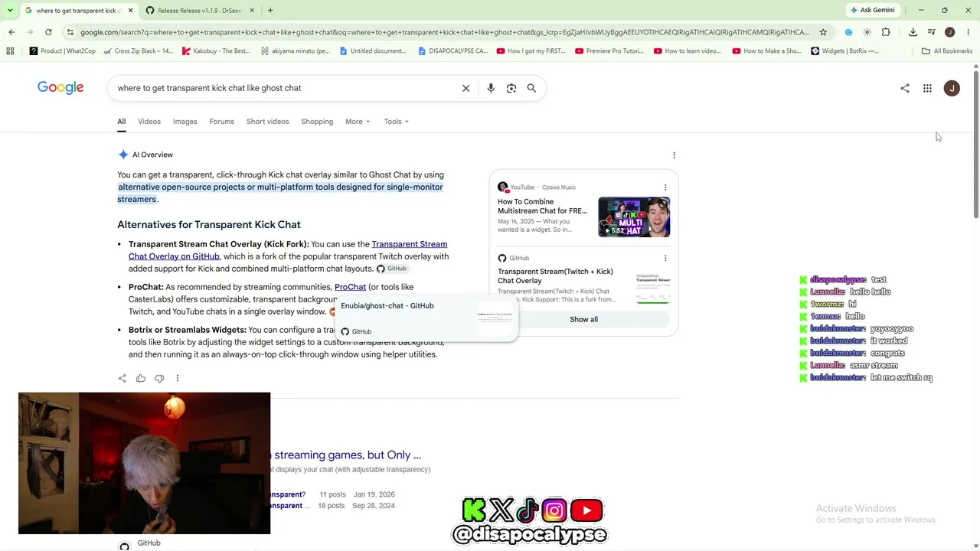Open the bookmarks bar apps grid

[x=10, y=51]
